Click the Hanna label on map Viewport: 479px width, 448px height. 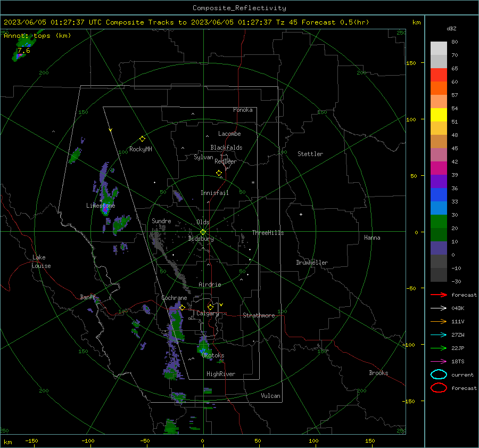pyautogui.click(x=372, y=238)
